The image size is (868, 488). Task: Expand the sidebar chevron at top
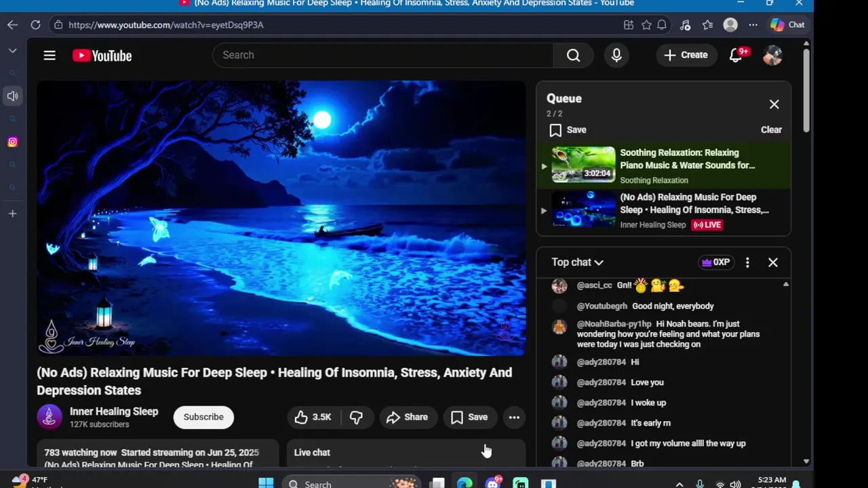(12, 51)
